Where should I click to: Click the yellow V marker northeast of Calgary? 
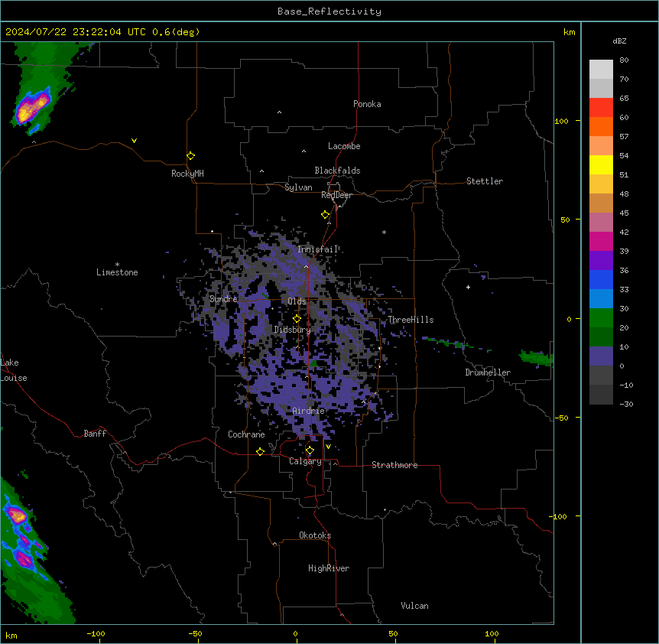[x=328, y=447]
